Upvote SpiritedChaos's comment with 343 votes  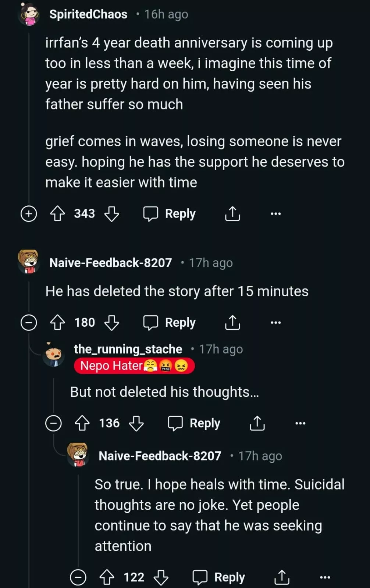tap(57, 214)
